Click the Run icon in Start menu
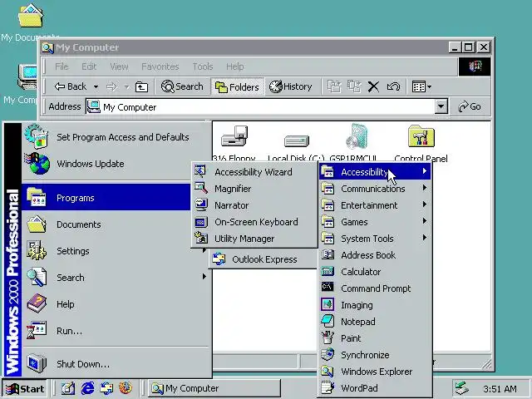 coord(37,330)
